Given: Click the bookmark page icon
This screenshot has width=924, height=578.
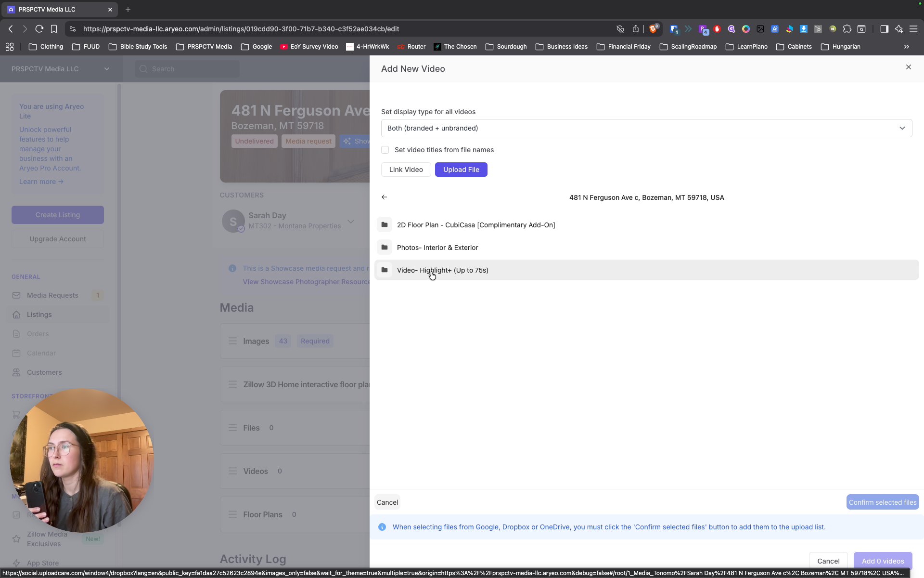Looking at the screenshot, I should (54, 29).
